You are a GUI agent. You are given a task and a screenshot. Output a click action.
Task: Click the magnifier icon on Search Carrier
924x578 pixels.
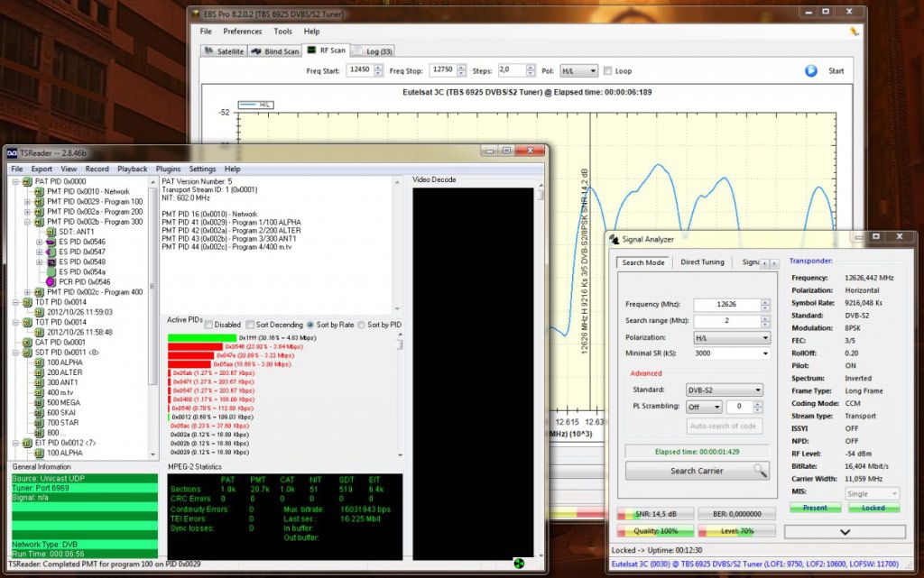[x=760, y=471]
